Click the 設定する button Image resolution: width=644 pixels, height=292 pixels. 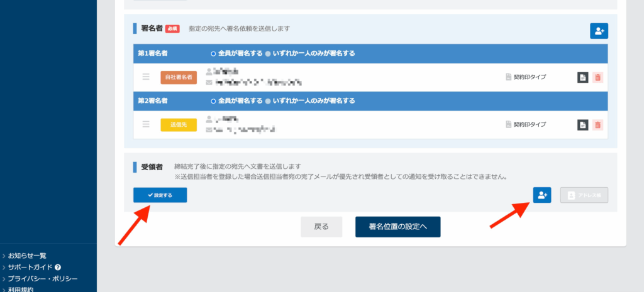pos(160,195)
